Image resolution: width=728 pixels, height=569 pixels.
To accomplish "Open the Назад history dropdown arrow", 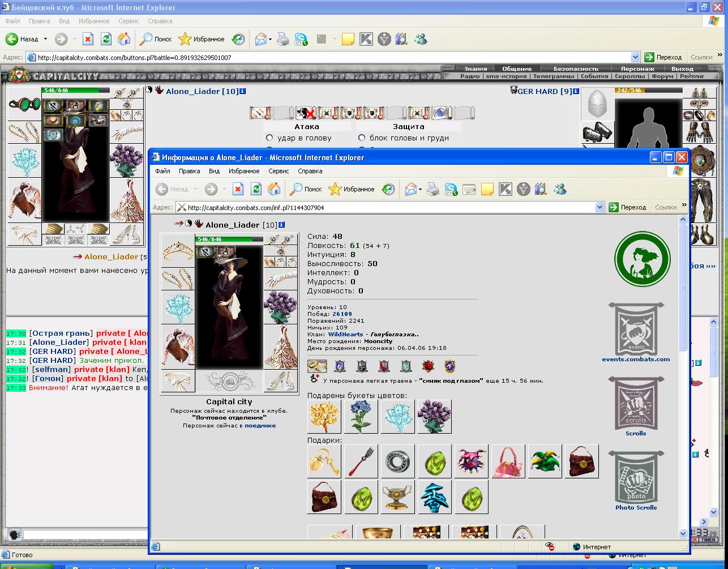I will pos(46,39).
